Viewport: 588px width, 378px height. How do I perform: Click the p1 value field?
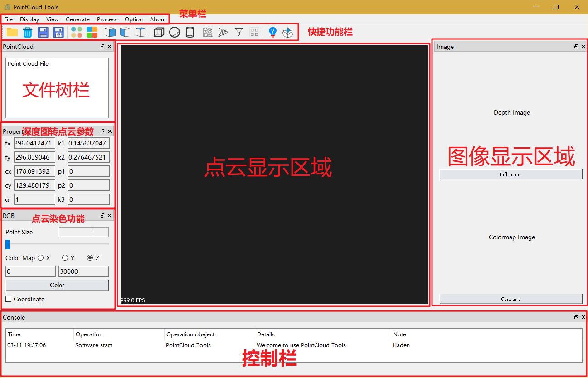[89, 171]
